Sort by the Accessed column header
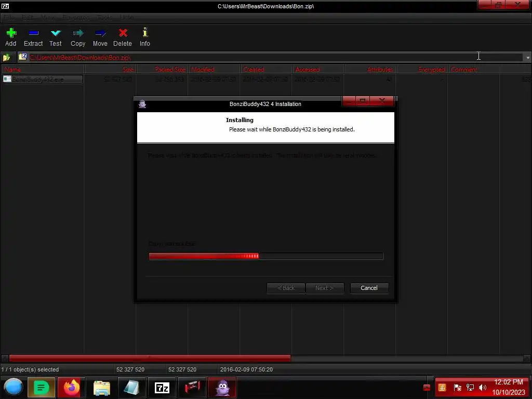Image resolution: width=532 pixels, height=399 pixels. pyautogui.click(x=318, y=69)
